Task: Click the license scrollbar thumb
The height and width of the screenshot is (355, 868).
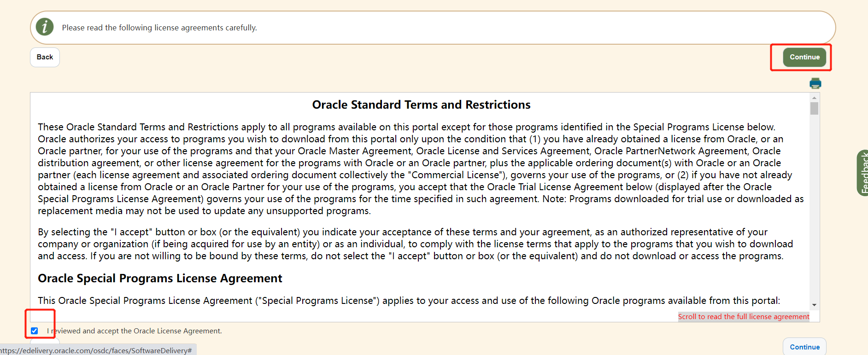Action: pos(814,109)
